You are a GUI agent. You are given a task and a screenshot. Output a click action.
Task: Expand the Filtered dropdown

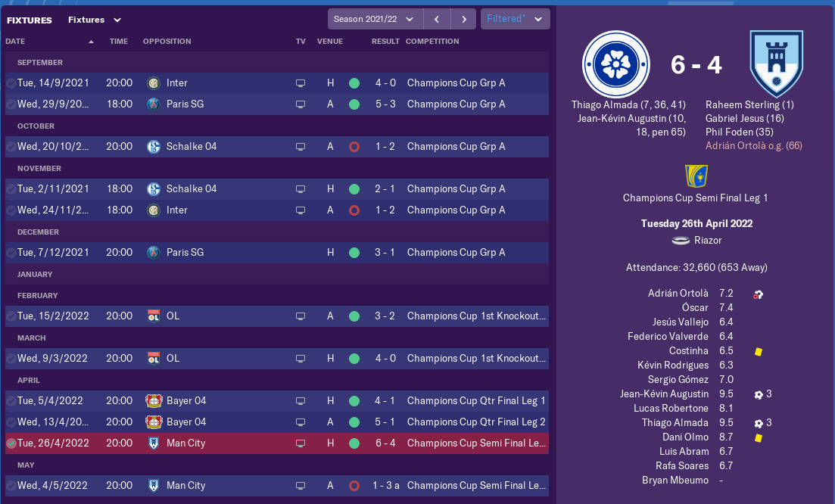515,19
